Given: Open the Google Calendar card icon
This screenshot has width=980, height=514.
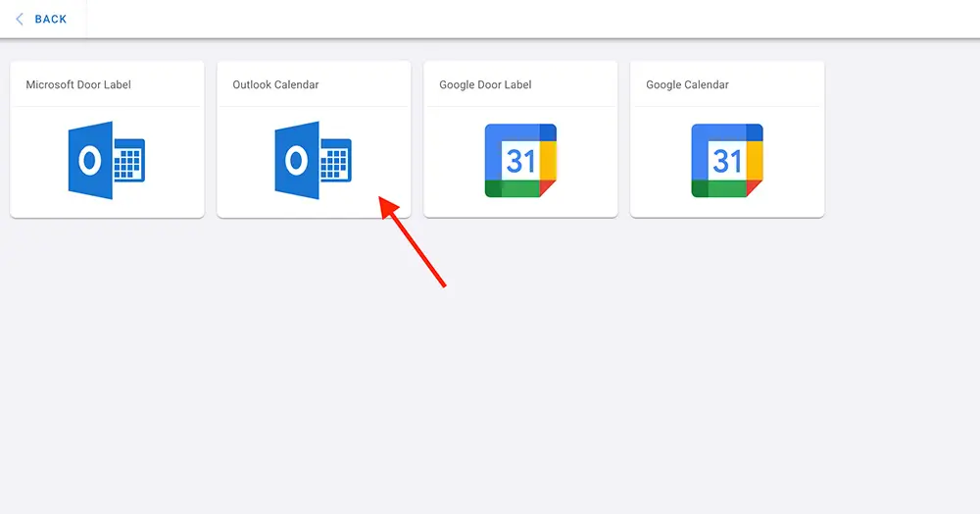Looking at the screenshot, I should coord(727,161).
